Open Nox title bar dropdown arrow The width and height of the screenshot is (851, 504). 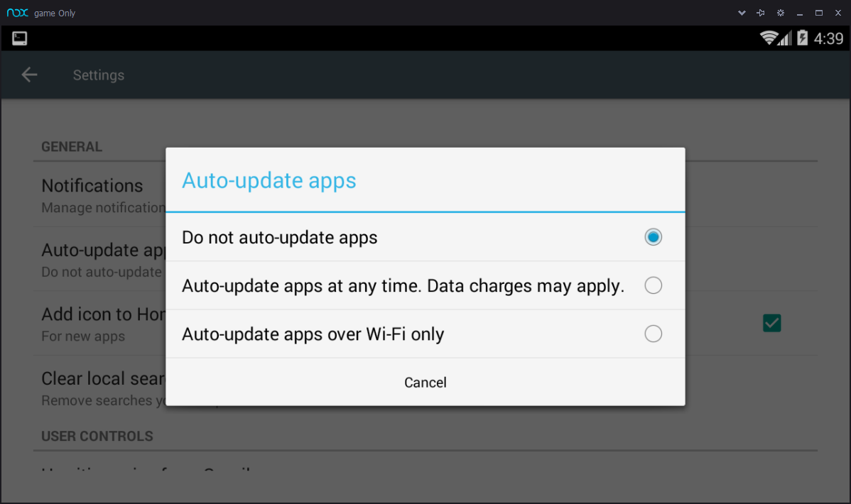[742, 13]
